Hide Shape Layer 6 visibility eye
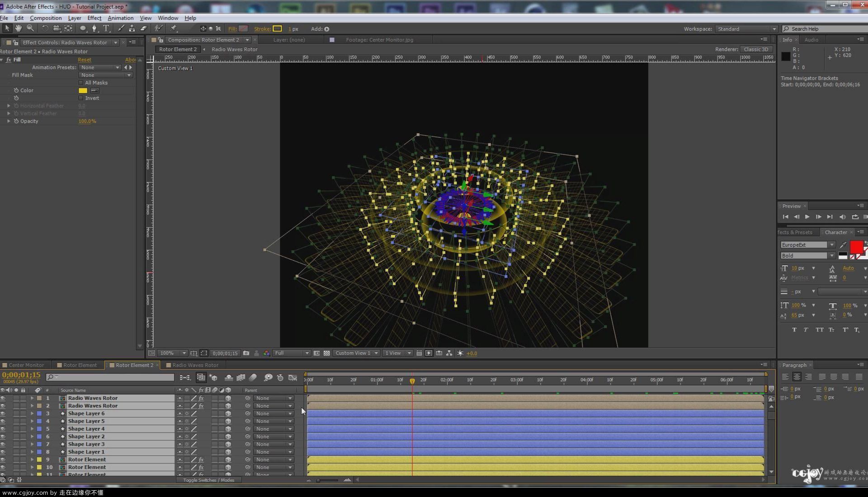The width and height of the screenshot is (868, 497). click(x=3, y=413)
